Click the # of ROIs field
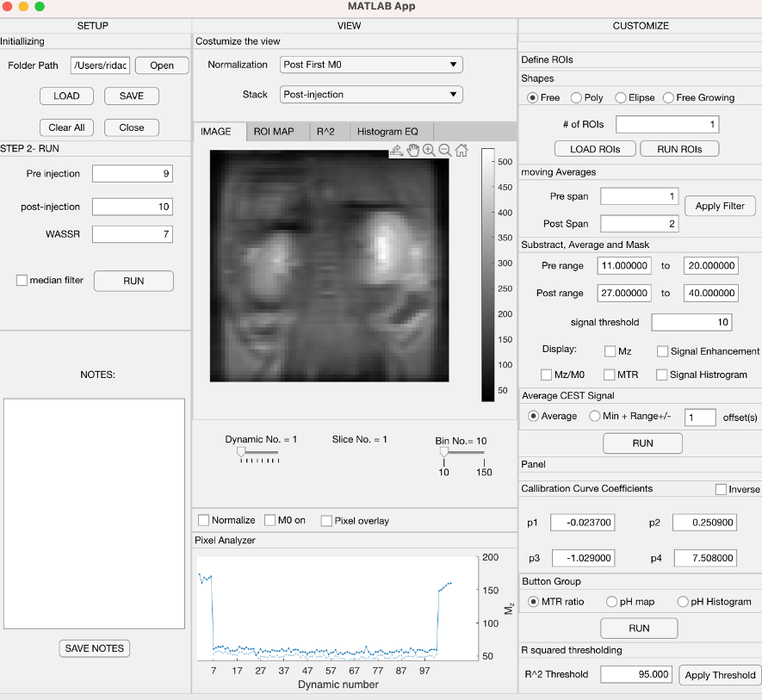This screenshot has width=762, height=700. point(667,125)
